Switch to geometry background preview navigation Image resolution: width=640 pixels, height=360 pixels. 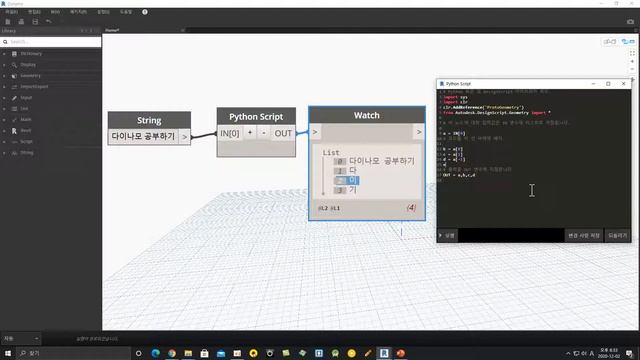609,42
